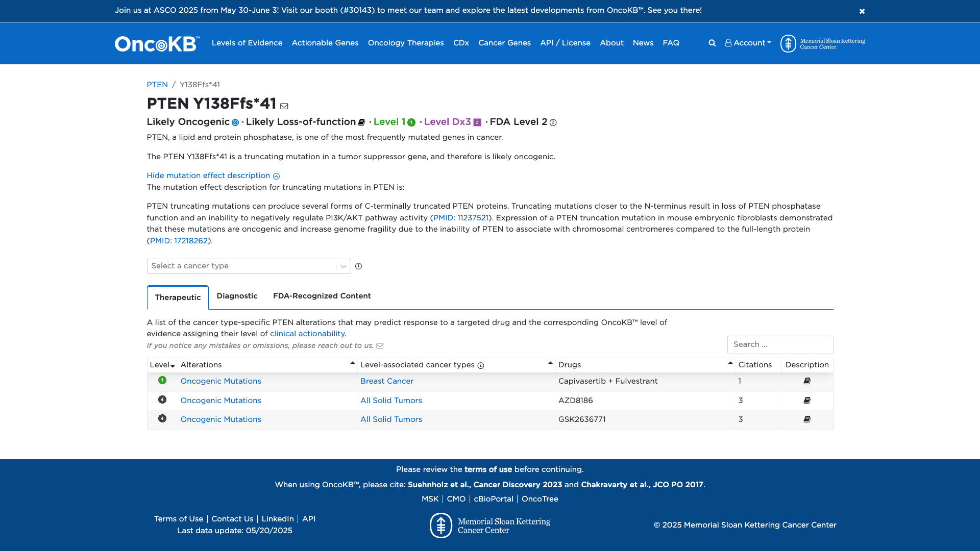Click the PTEN breadcrumb link
The image size is (980, 551).
157,85
